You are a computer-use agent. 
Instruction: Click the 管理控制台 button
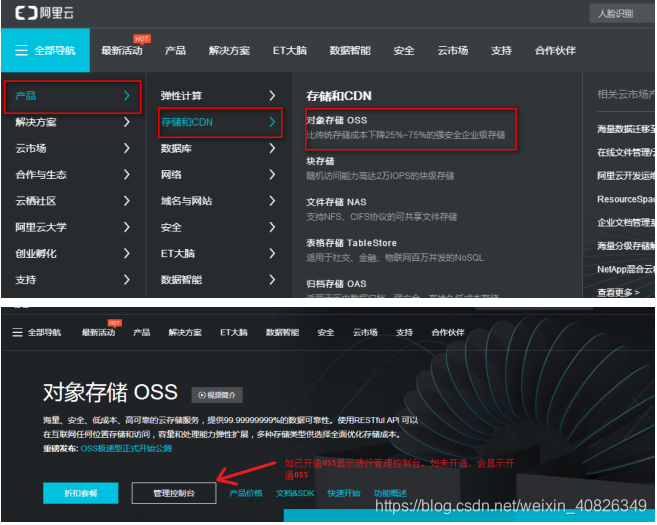(x=174, y=493)
